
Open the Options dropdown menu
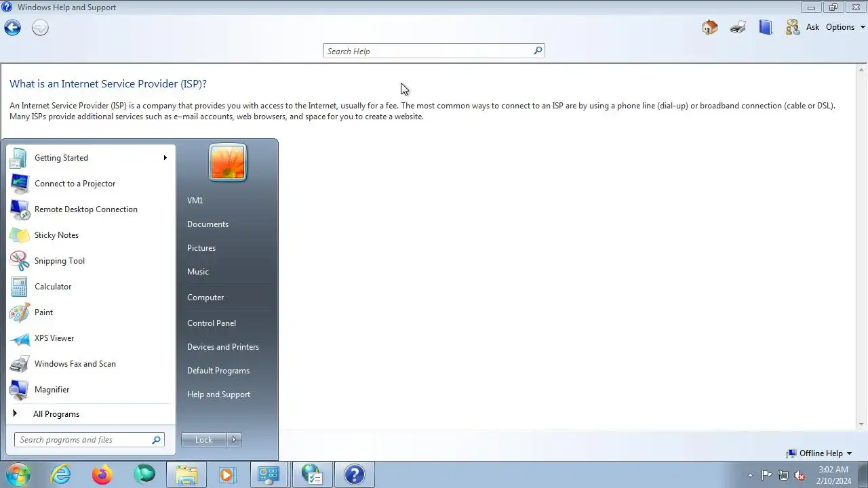click(846, 27)
